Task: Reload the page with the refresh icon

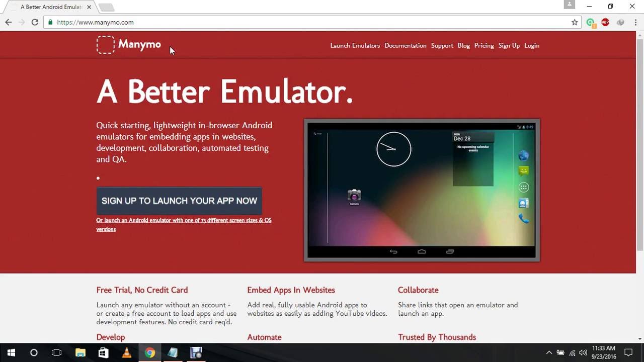Action: coord(35,22)
